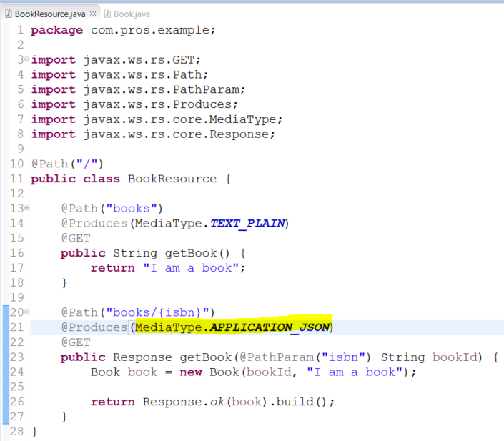Click the Java file icon on Book.java tab
The image size is (504, 441).
coord(108,14)
